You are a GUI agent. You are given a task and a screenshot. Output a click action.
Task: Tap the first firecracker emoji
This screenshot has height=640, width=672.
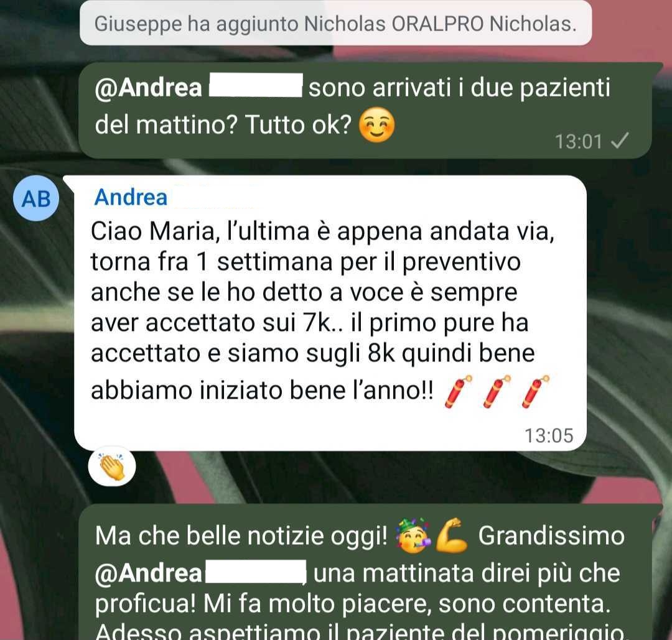tap(458, 392)
